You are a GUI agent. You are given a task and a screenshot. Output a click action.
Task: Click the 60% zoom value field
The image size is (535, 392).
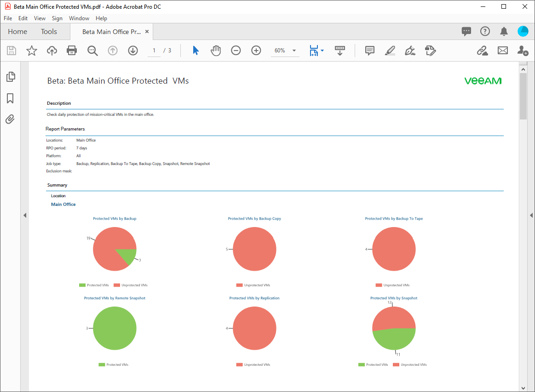[x=281, y=51]
